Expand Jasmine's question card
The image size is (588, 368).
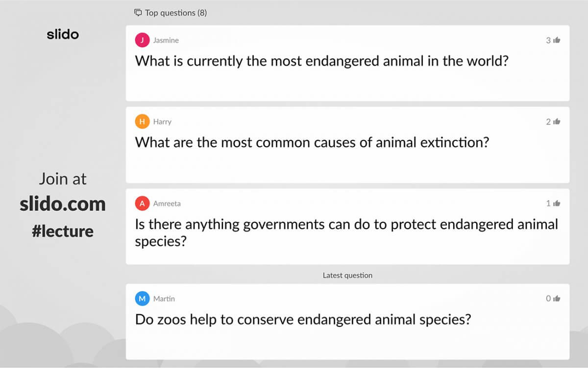(348, 63)
